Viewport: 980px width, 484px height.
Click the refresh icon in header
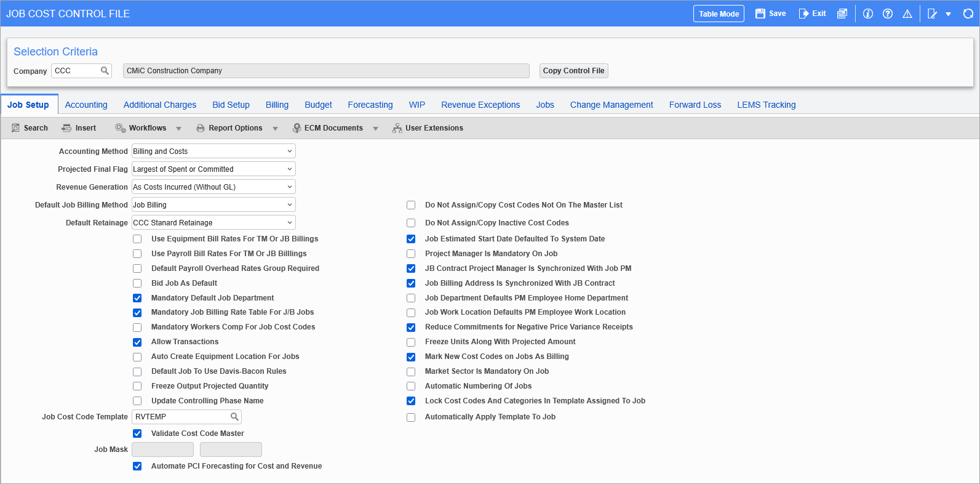pyautogui.click(x=968, y=14)
